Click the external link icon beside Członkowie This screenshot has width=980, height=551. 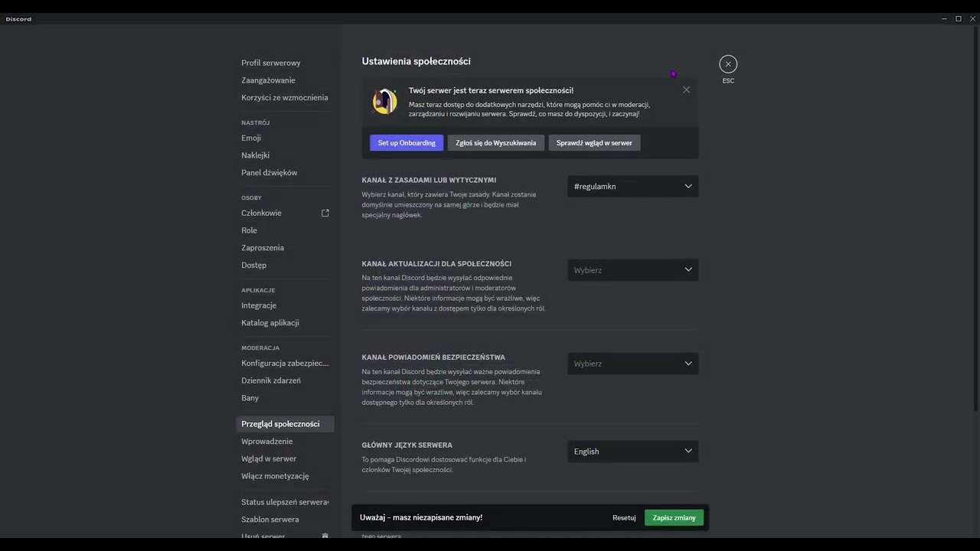[x=325, y=213]
